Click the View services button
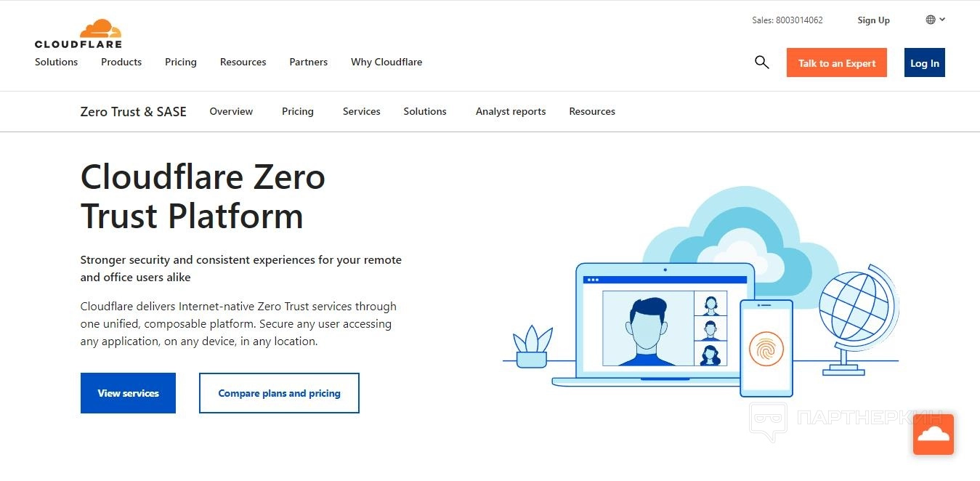This screenshot has width=980, height=481. [128, 393]
